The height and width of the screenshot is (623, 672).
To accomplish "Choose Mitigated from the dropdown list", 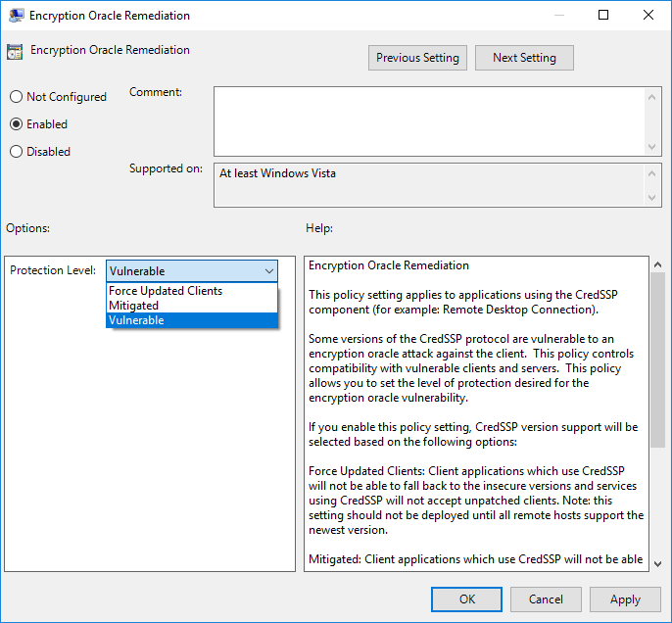I will point(192,306).
